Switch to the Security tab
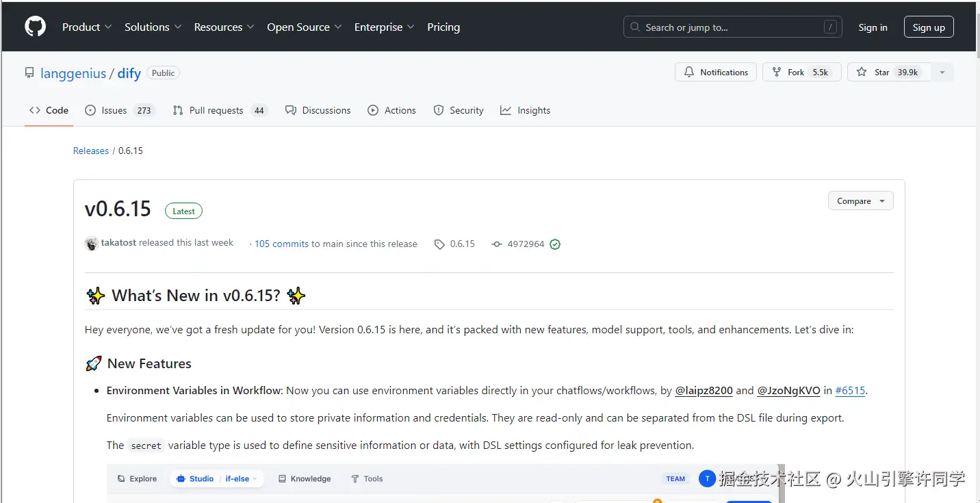This screenshot has height=503, width=980. pos(459,110)
